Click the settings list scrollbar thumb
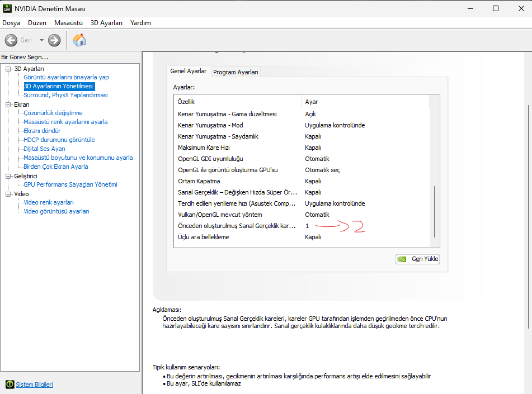532x394 pixels. point(435,211)
